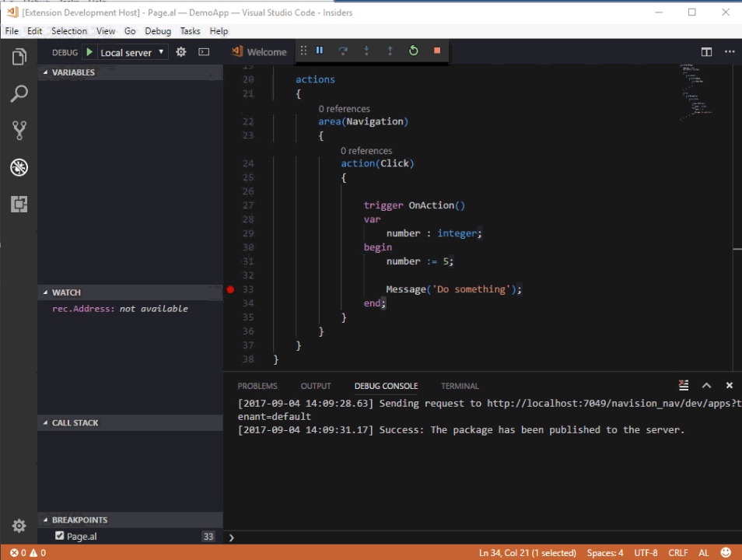Image resolution: width=742 pixels, height=560 pixels.
Task: Switch to the TERMINAL panel tab
Action: [460, 386]
